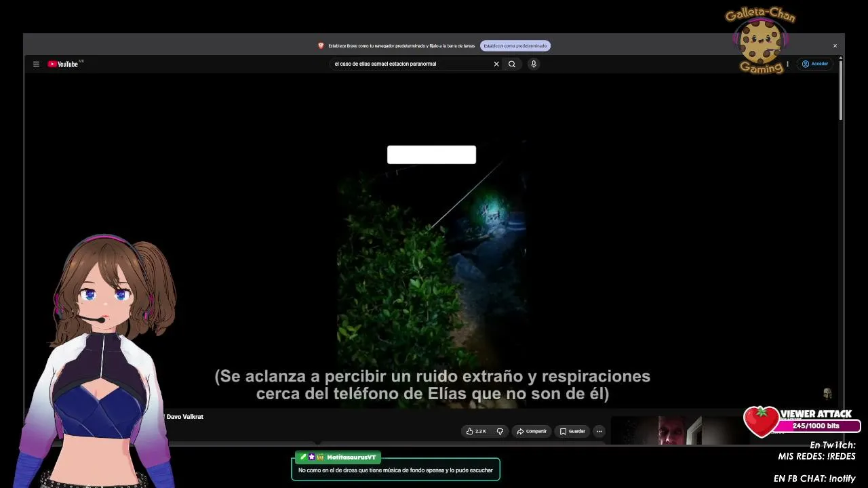Open the YouTube hamburger guide menu

click(36, 64)
